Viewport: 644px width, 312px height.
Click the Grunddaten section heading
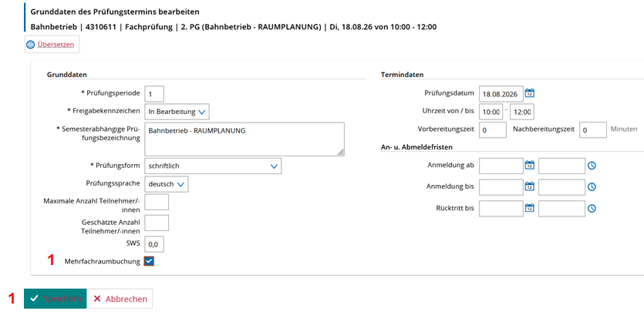click(x=66, y=75)
